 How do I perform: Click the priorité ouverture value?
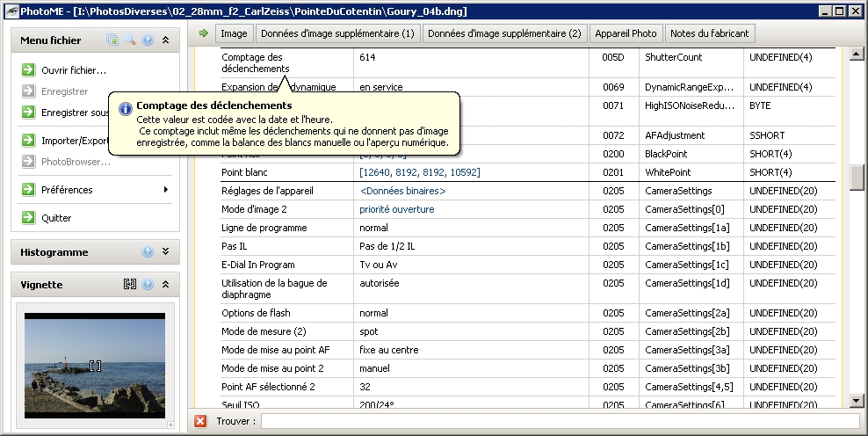[397, 209]
